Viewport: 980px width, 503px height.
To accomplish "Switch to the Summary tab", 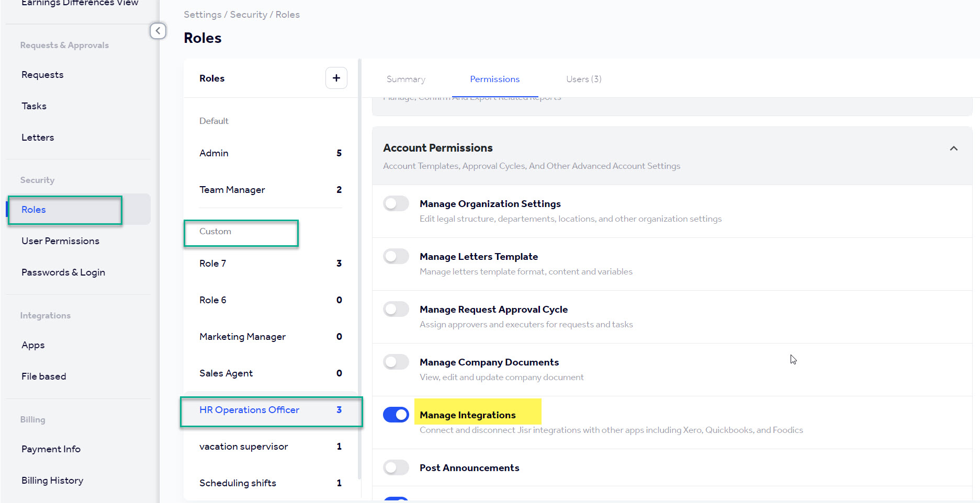I will (x=405, y=79).
